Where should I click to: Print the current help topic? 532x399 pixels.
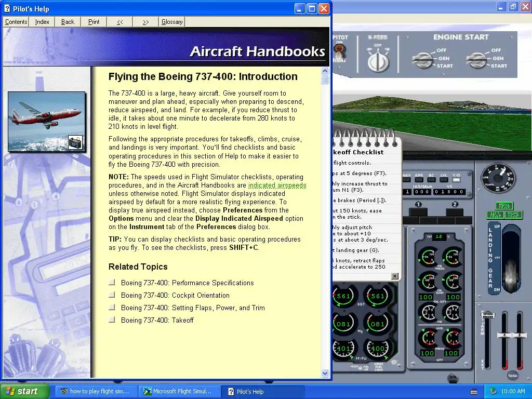pos(94,22)
